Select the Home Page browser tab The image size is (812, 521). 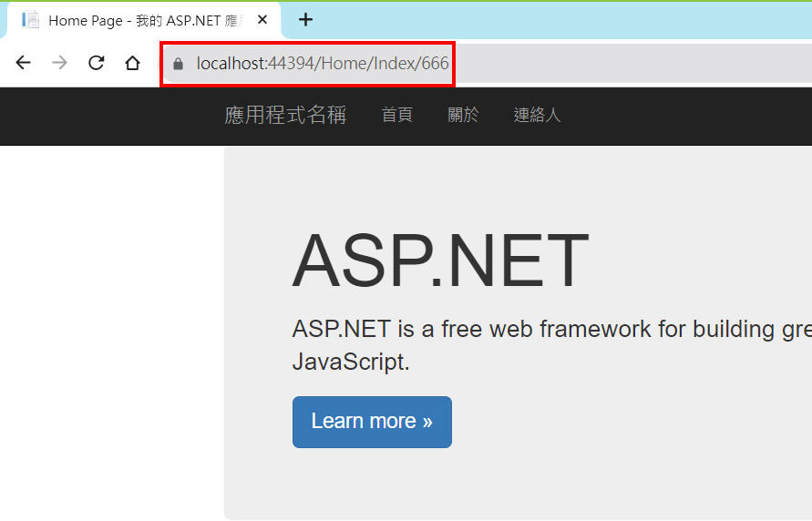(144, 20)
